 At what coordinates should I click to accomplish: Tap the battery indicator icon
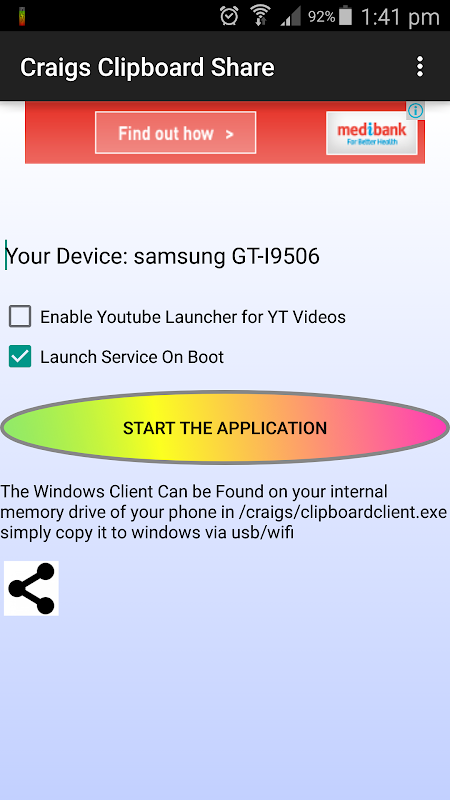pyautogui.click(x=345, y=16)
